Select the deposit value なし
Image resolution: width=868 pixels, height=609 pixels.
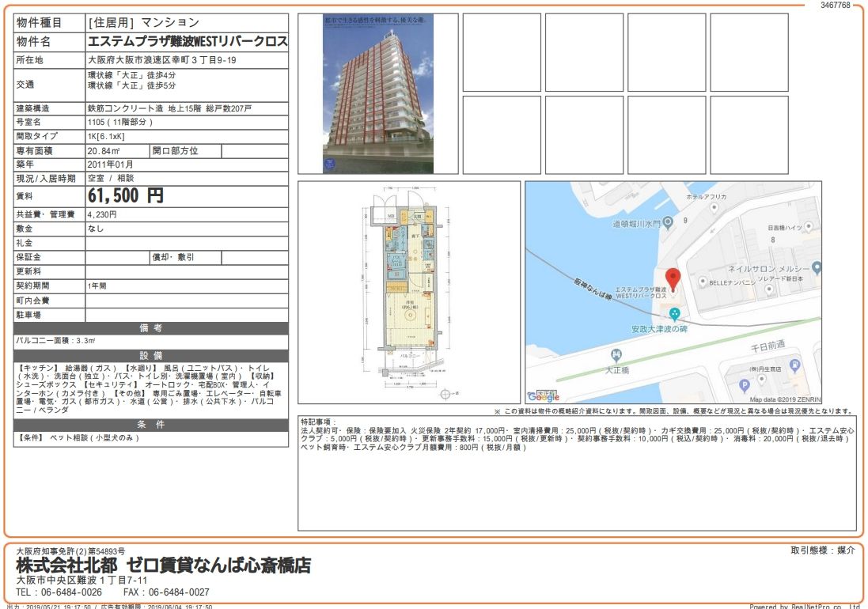tap(95, 229)
